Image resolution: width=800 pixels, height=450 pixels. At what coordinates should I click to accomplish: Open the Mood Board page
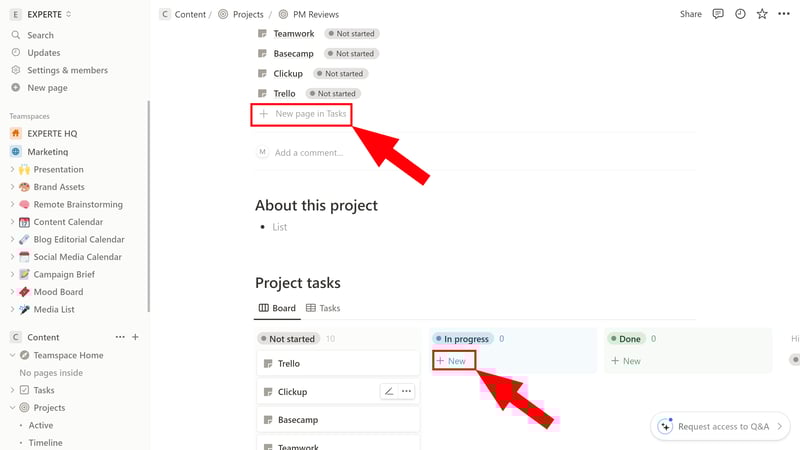click(x=58, y=292)
